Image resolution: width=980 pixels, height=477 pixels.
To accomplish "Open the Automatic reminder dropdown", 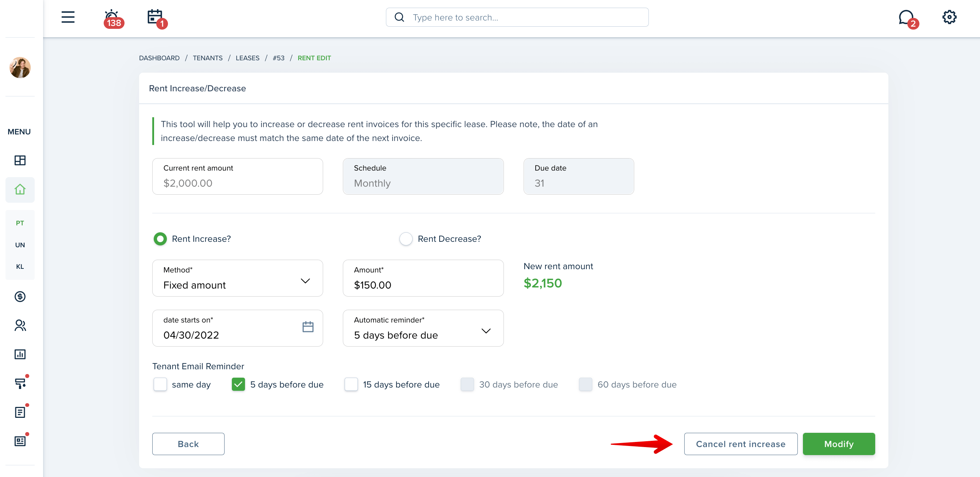I will click(423, 328).
